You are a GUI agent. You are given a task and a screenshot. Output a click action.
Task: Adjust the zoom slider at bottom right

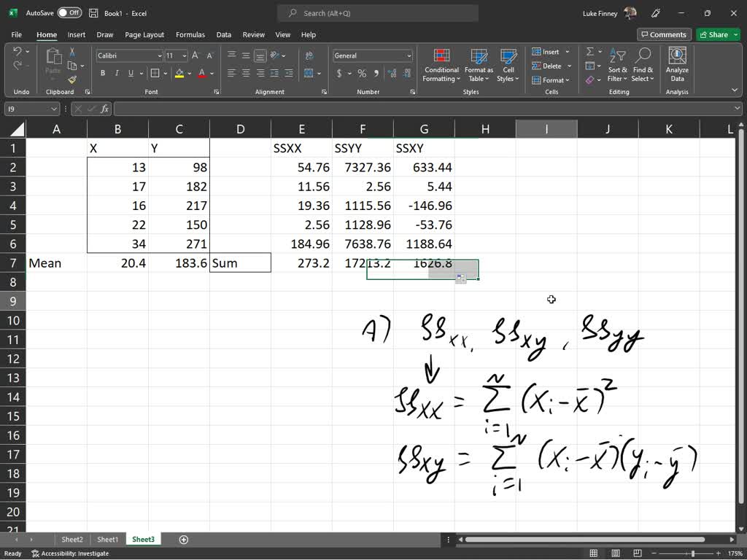tap(693, 553)
